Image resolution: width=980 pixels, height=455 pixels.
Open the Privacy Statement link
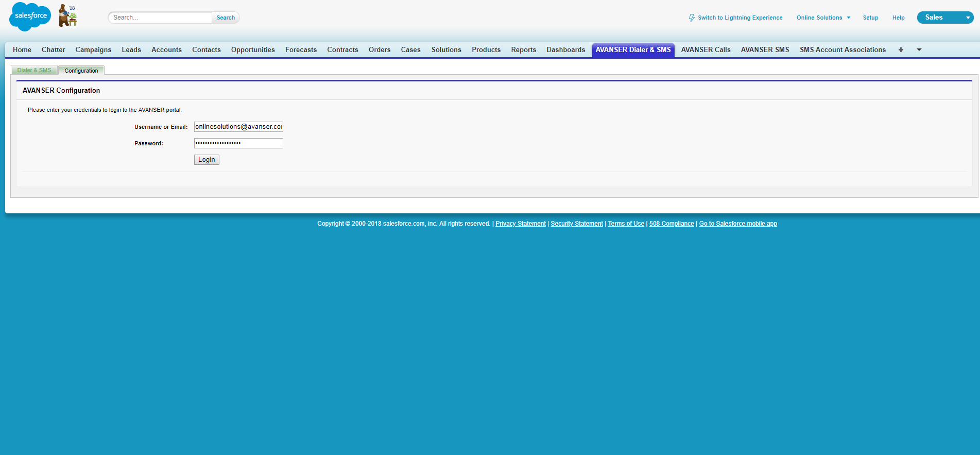521,224
